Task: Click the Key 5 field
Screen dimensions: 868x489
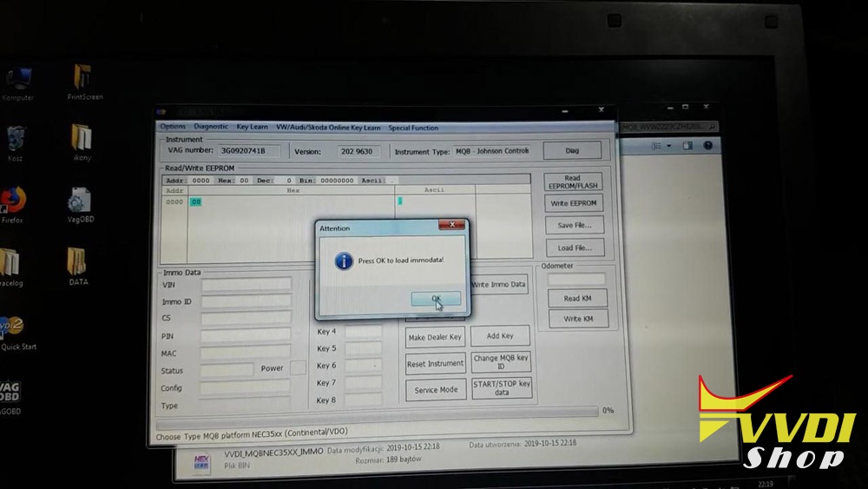Action: point(363,348)
